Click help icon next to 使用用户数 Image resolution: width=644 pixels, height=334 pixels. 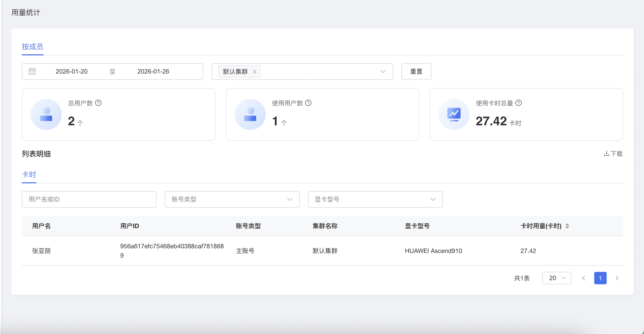pos(308,103)
